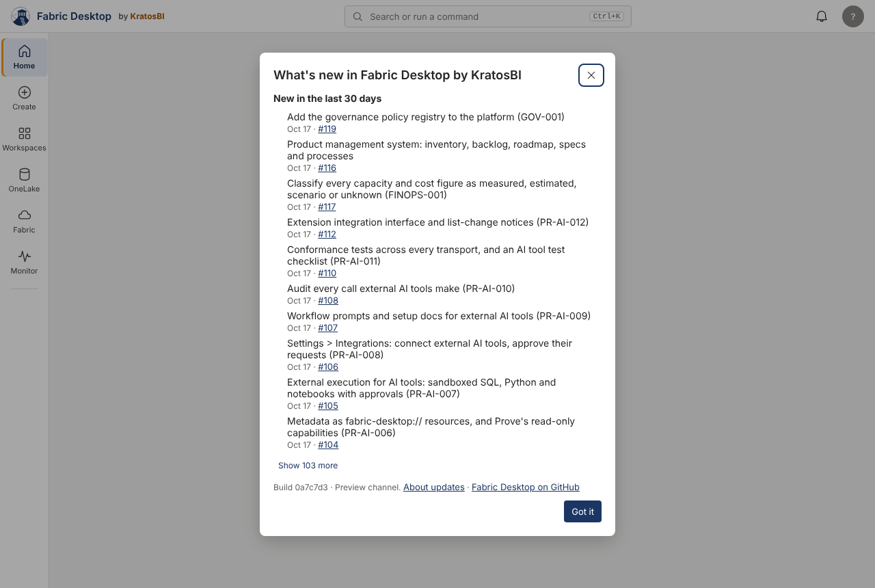Go to Workspaces in sidebar
The height and width of the screenshot is (588, 875).
tap(25, 139)
